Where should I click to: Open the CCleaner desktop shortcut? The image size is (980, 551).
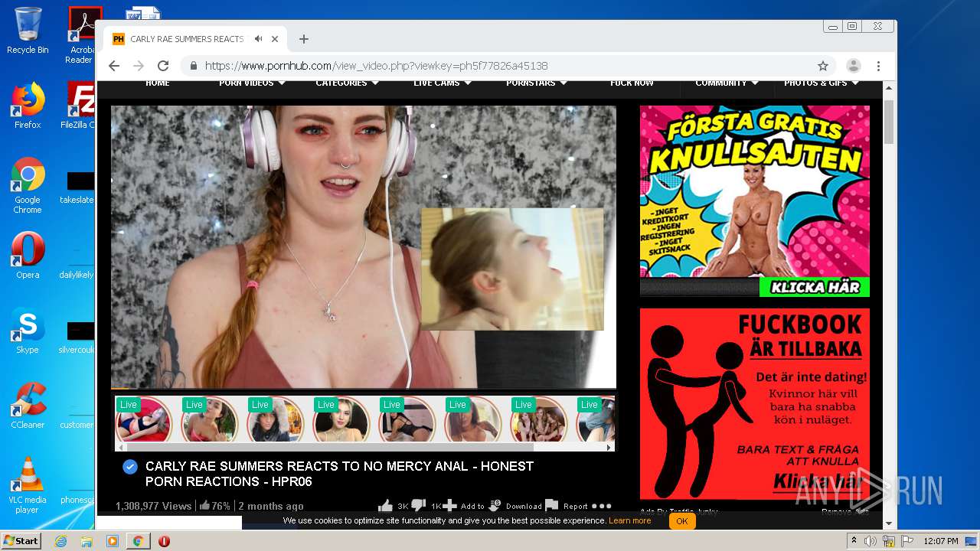tap(28, 406)
